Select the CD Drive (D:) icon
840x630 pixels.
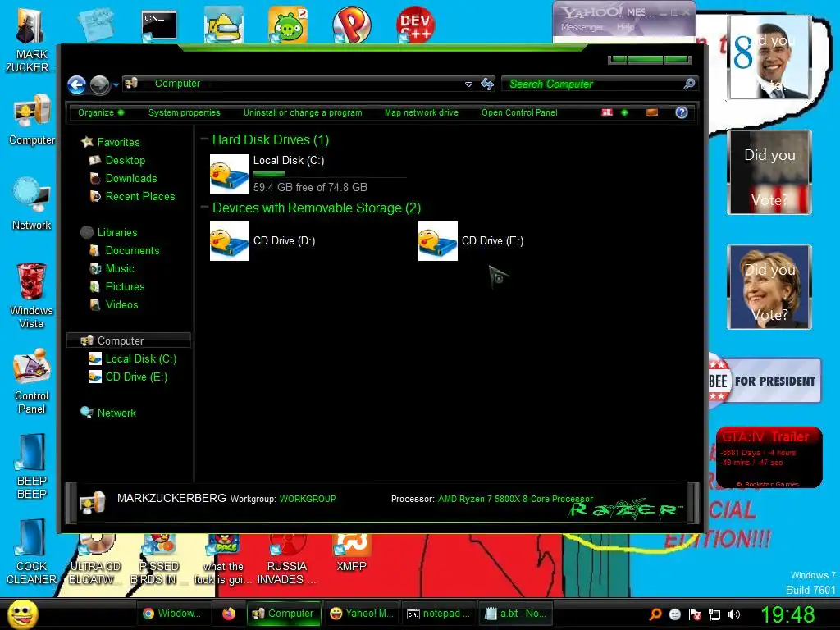[230, 241]
